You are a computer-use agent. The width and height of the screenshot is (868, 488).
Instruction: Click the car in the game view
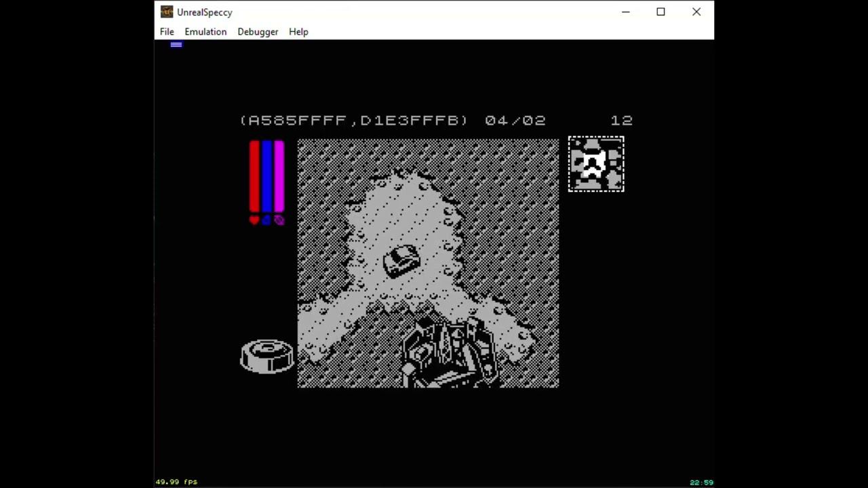(401, 260)
